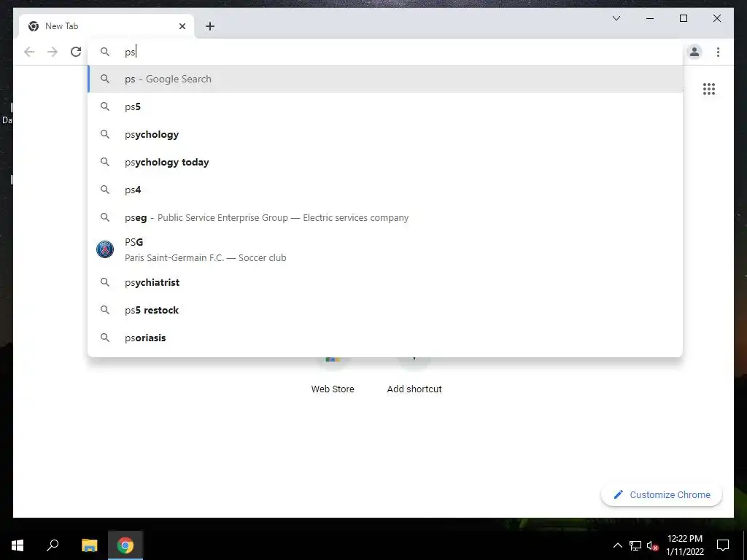Click the magnifier icon beside 'psoriasis'

click(x=105, y=338)
